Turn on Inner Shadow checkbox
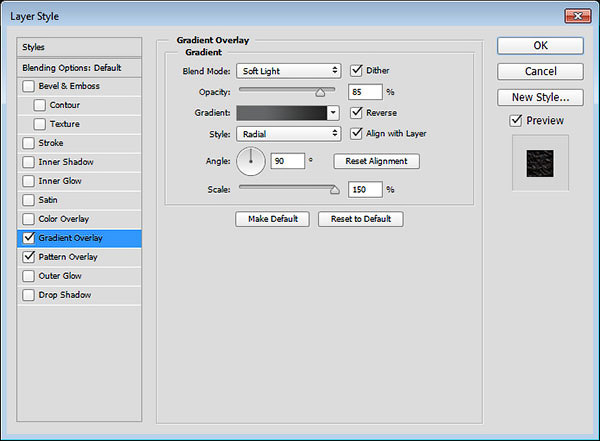 28,162
